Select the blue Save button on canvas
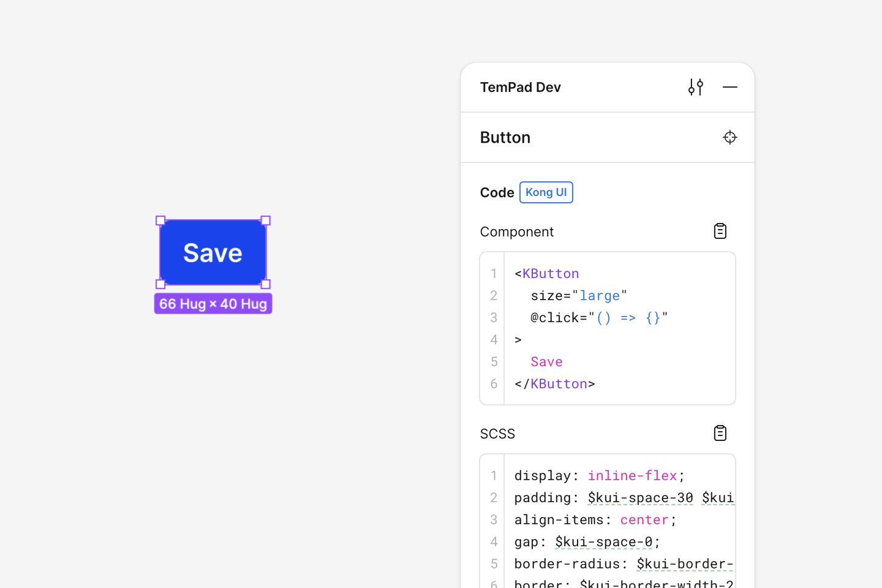The width and height of the screenshot is (882, 588). (213, 252)
